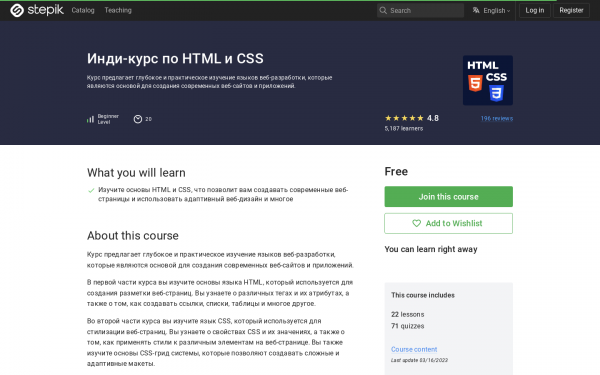600x375 pixels.
Task: Click the 4.8 rating value
Action: tap(433, 118)
